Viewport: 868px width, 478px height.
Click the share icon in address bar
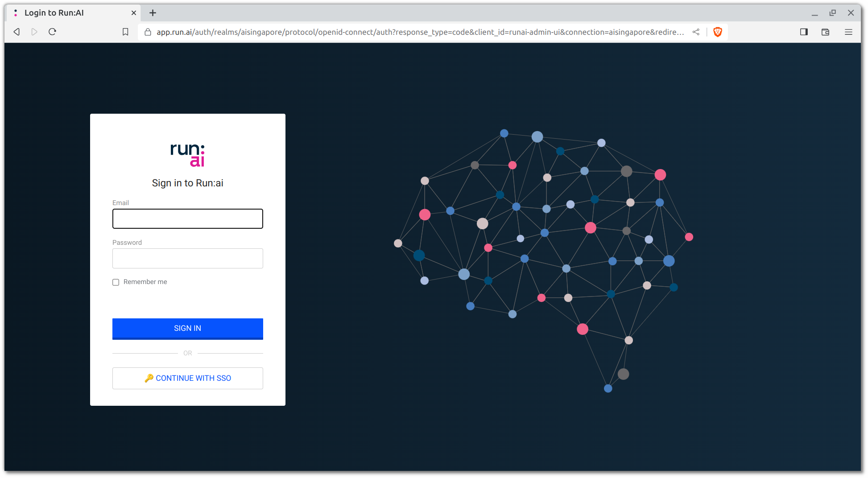(x=696, y=32)
